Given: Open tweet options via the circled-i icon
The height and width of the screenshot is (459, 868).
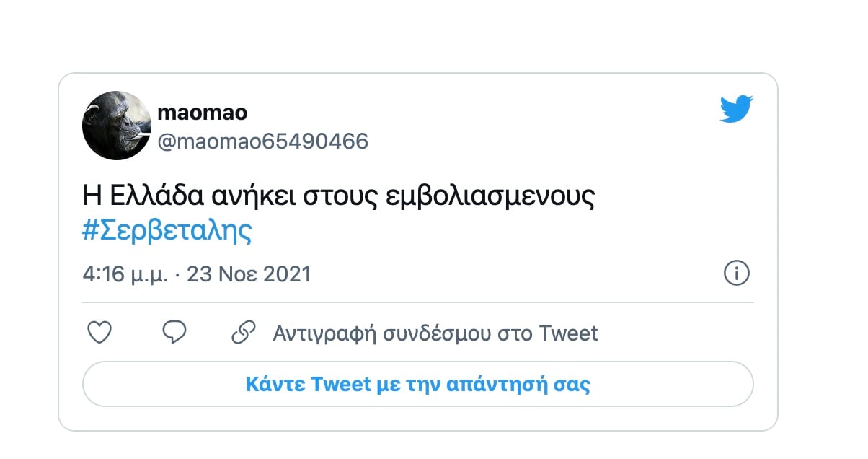Looking at the screenshot, I should tap(738, 274).
